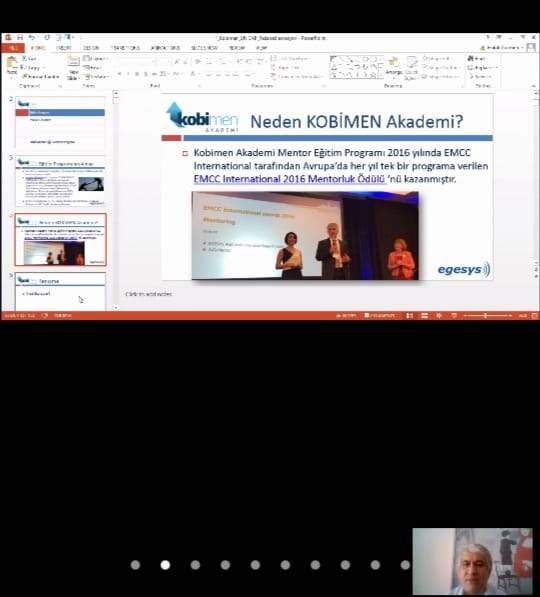Click the Save icon in quick access toolbar

pos(20,37)
